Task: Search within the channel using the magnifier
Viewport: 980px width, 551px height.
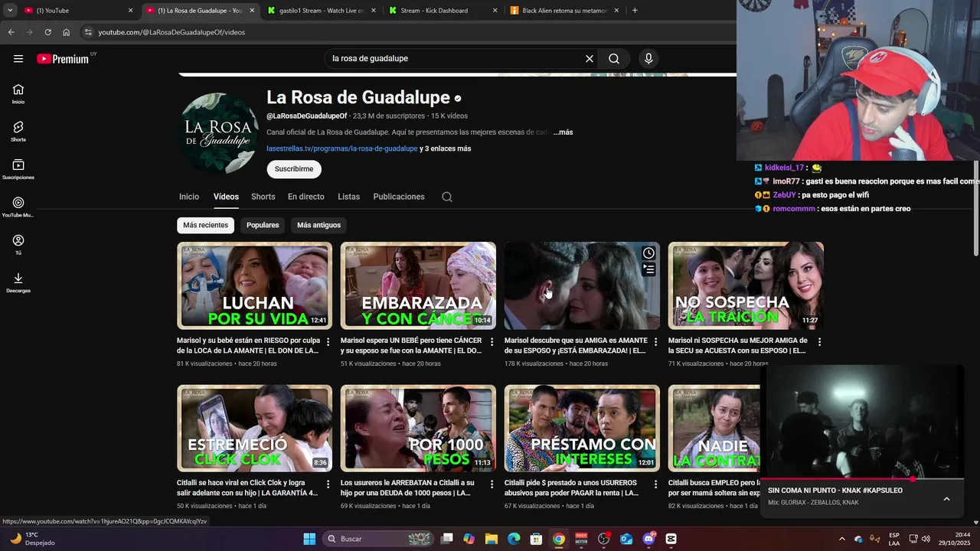Action: (447, 197)
